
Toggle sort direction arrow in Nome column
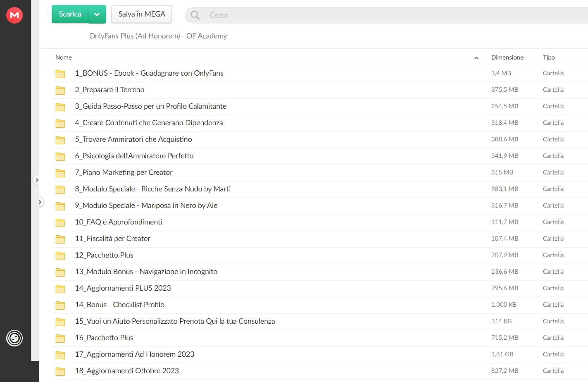coord(476,58)
